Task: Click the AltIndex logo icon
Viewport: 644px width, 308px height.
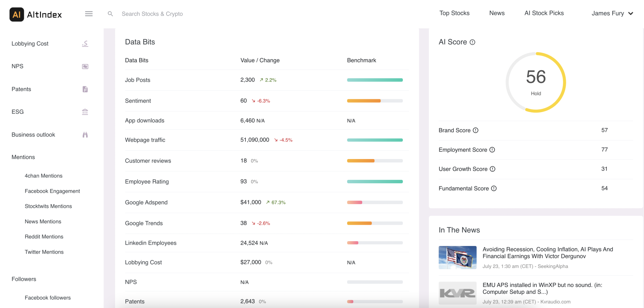Action: click(16, 14)
